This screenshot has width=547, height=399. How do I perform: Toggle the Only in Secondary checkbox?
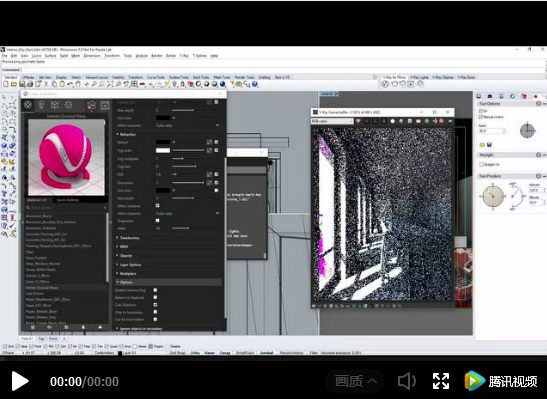click(155, 312)
